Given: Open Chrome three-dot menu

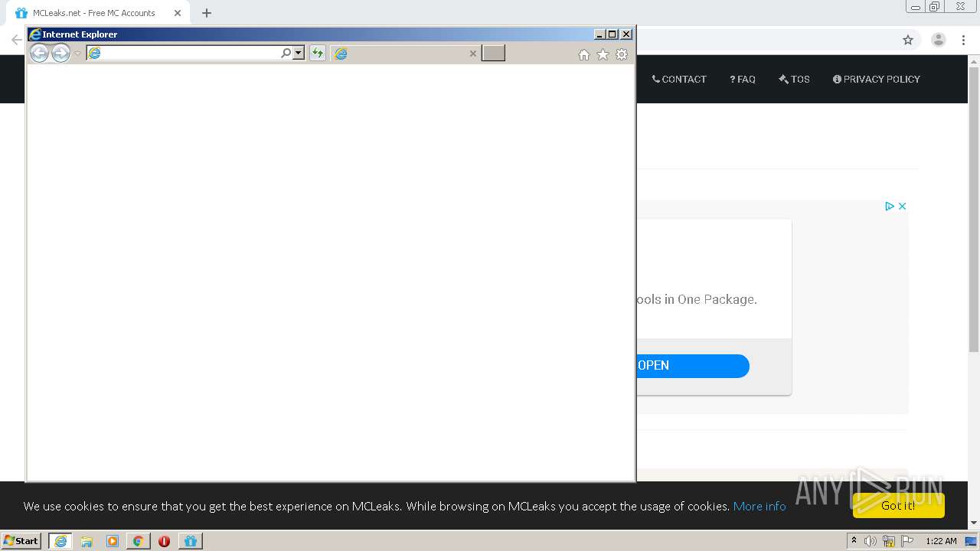Looking at the screenshot, I should pyautogui.click(x=963, y=40).
